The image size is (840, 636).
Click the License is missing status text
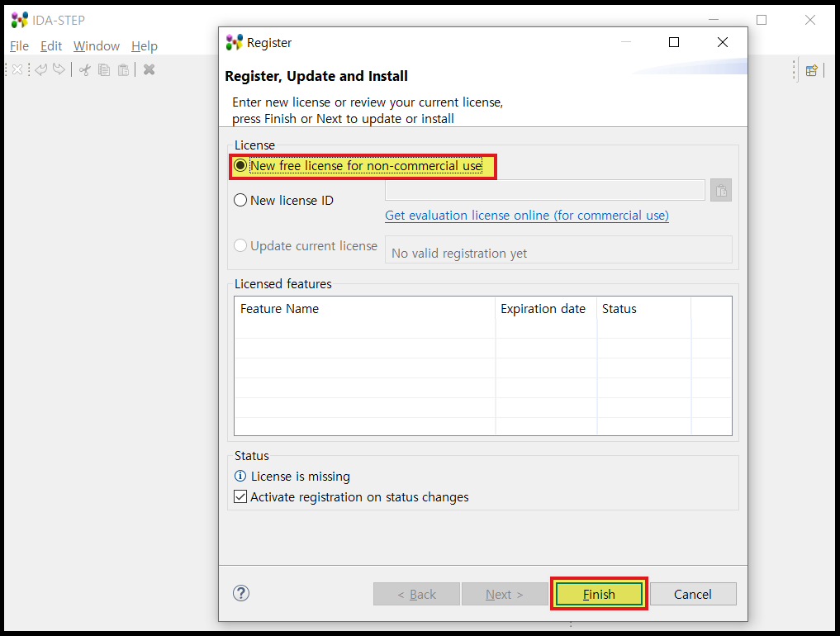[x=300, y=477]
